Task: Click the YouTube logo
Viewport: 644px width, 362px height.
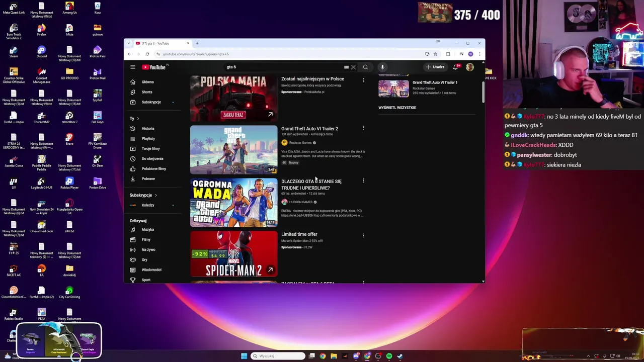Action: [x=154, y=67]
